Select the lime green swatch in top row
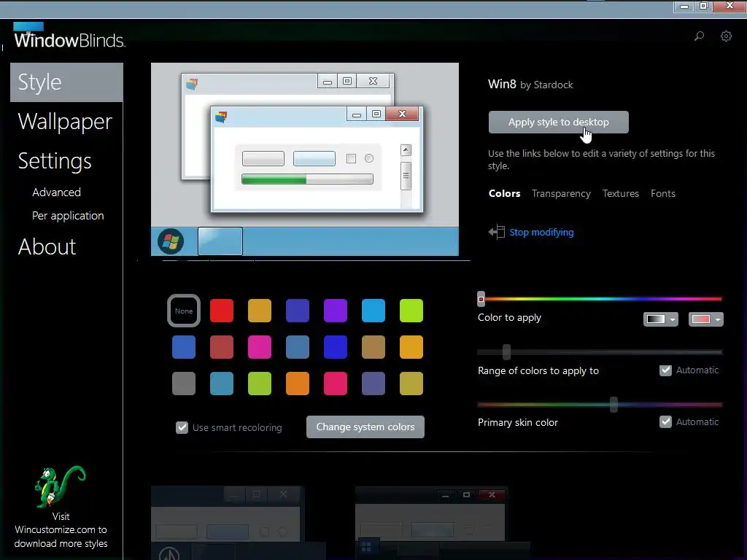This screenshot has height=560, width=747. tap(411, 311)
